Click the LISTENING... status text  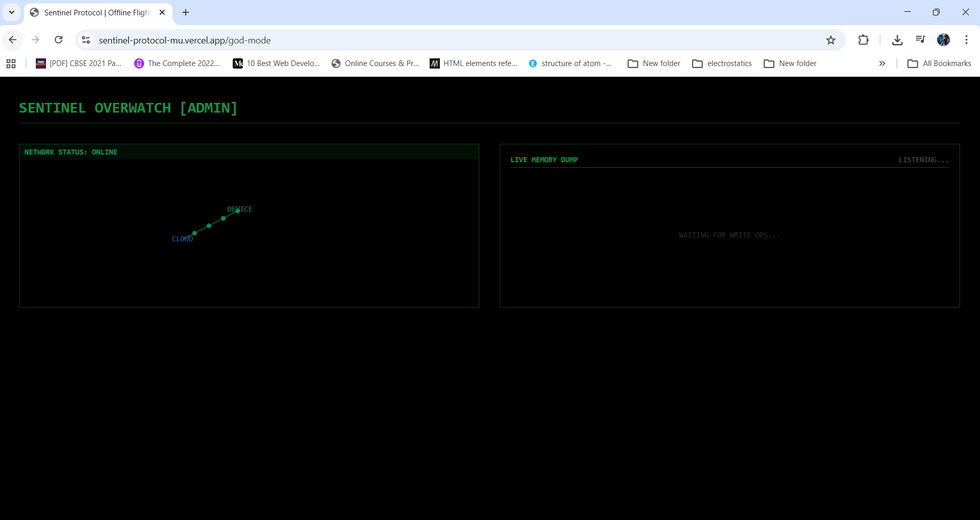pos(924,160)
